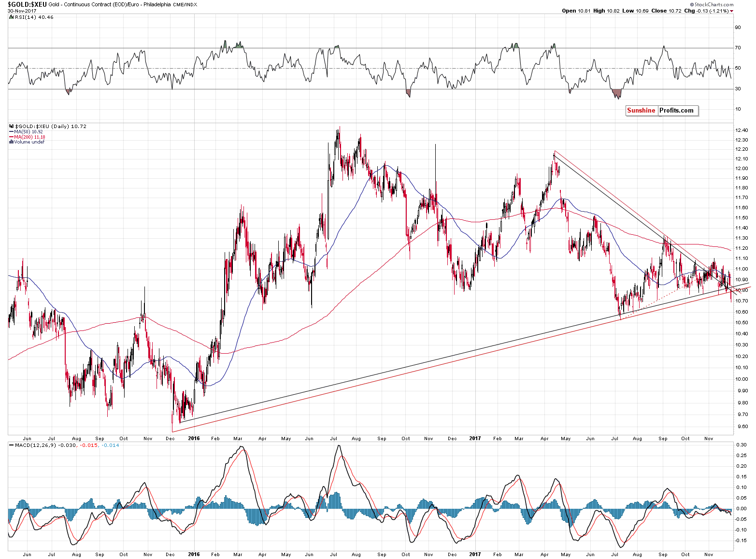
Task: Click the '$GOLD:$XEU (Daily) 10.72' legend text
Action: coord(50,126)
